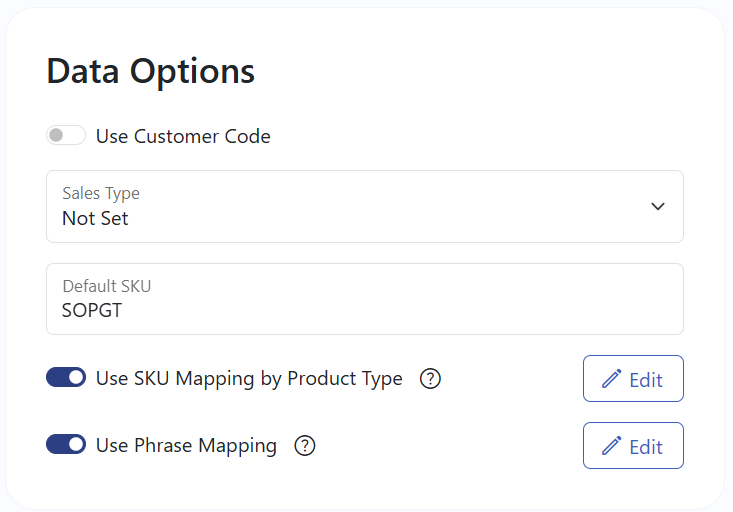Select the Not Set value in Sales Type
Image resolution: width=733 pixels, height=512 pixels.
[x=95, y=218]
